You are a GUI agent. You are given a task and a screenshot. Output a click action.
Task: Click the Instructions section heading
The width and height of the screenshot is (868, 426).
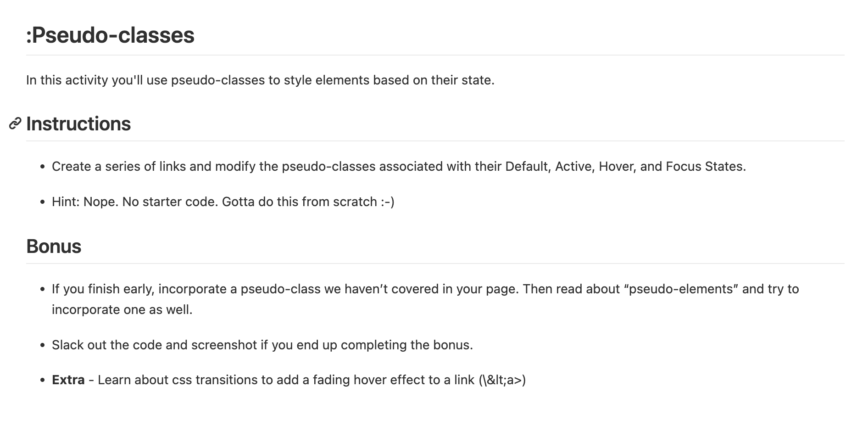coord(78,124)
